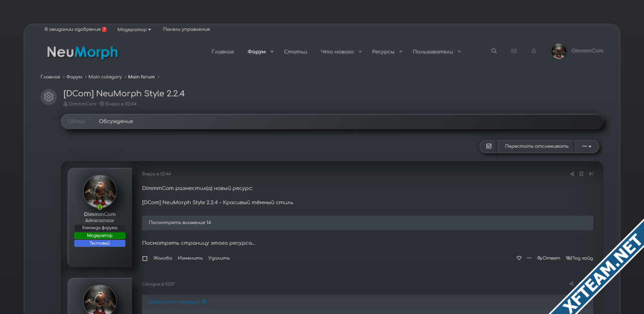Open the envelope conversations icon
Screen dimensions: 644x314
[x=514, y=51]
